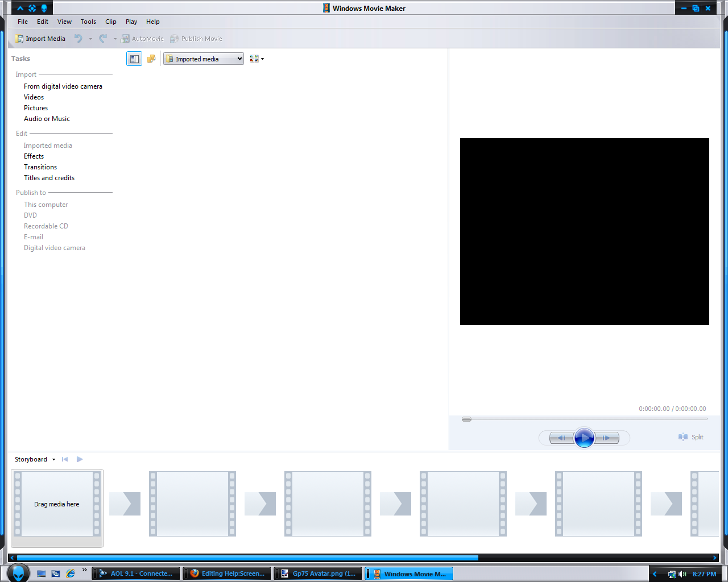Redo the last undone action

click(103, 39)
